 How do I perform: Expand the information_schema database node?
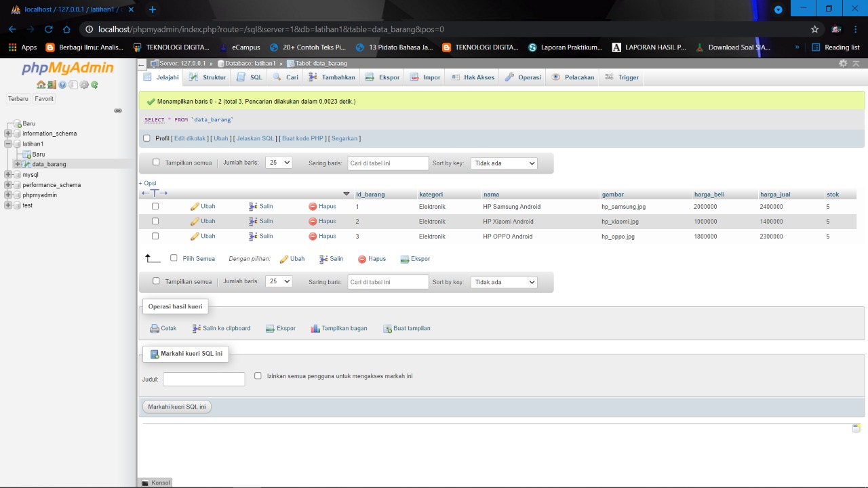click(x=8, y=134)
